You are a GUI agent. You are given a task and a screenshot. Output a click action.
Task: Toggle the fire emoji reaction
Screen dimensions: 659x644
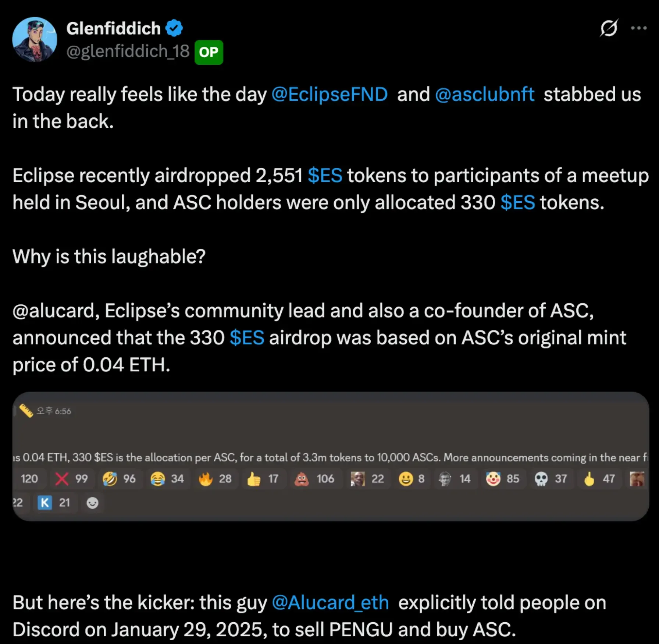[215, 479]
